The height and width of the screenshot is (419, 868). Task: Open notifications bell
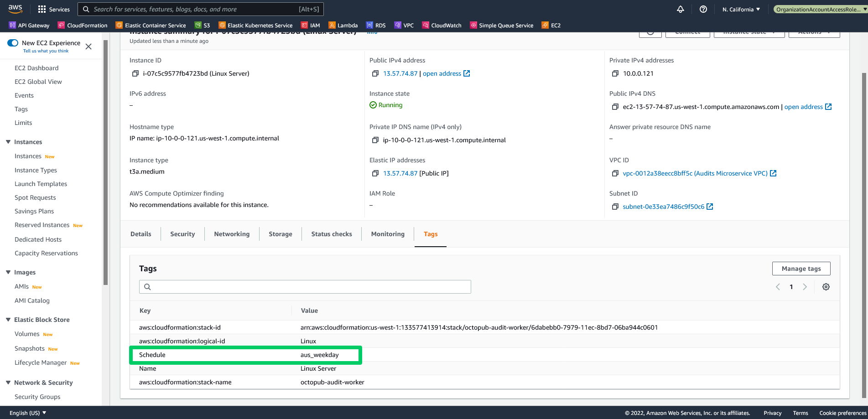tap(680, 9)
